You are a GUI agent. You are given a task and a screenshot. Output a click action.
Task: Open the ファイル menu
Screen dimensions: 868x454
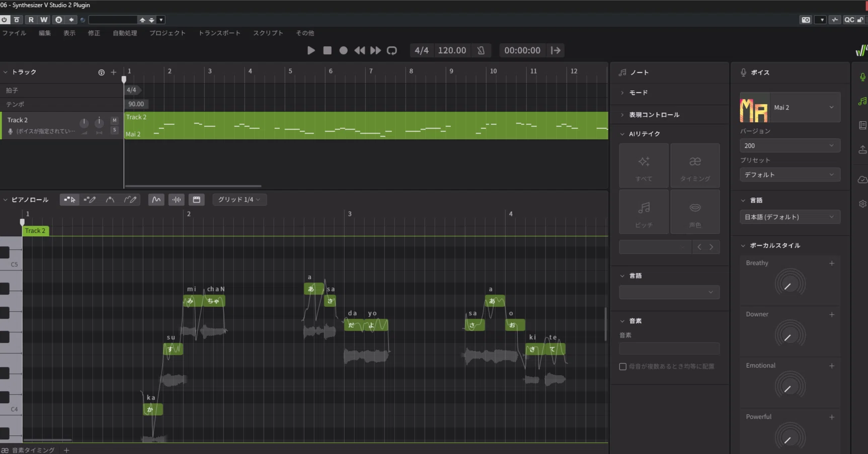14,33
